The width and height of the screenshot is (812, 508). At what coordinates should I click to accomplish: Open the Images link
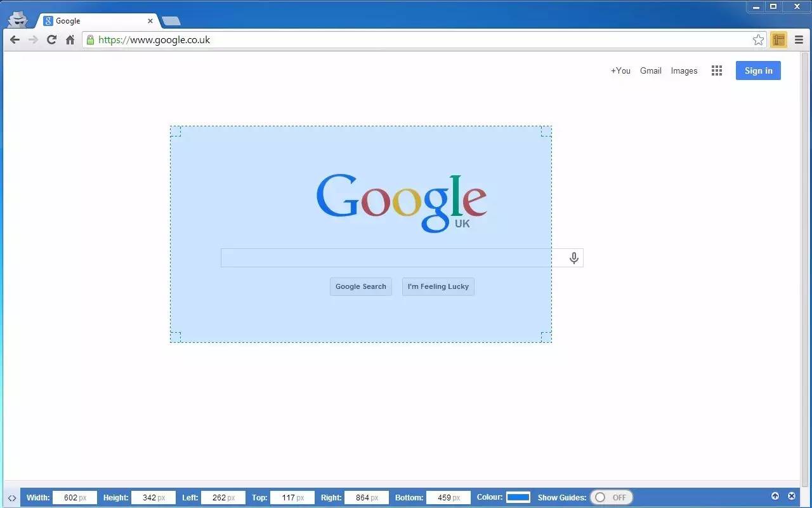pyautogui.click(x=684, y=70)
